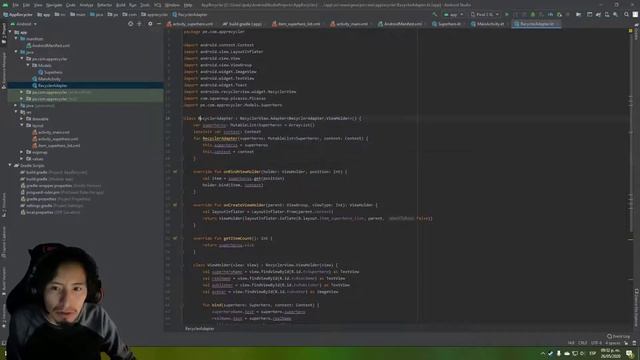640x360 pixels.
Task: Click the account avatar icon in toolbar
Action: pos(635,14)
